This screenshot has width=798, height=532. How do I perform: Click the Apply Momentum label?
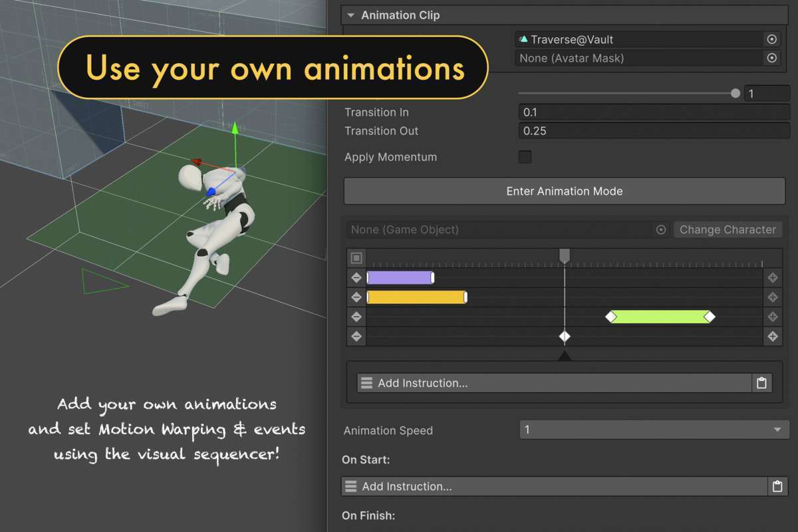[x=391, y=158]
